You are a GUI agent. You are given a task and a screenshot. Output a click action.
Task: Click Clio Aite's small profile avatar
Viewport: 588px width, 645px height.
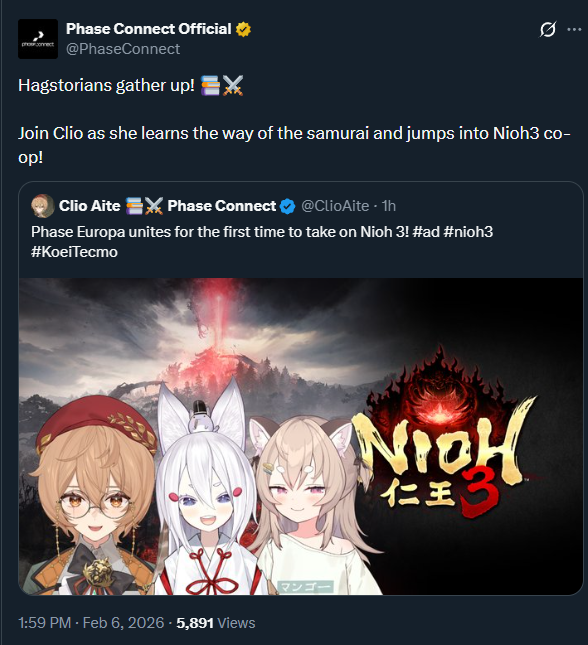coord(43,206)
